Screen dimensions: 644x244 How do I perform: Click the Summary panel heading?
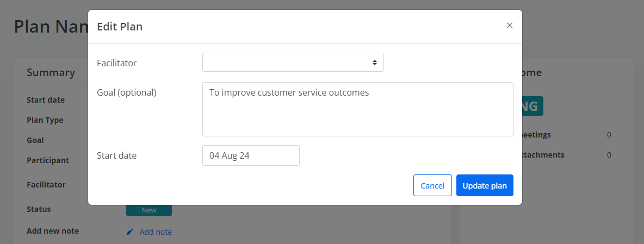coord(51,73)
